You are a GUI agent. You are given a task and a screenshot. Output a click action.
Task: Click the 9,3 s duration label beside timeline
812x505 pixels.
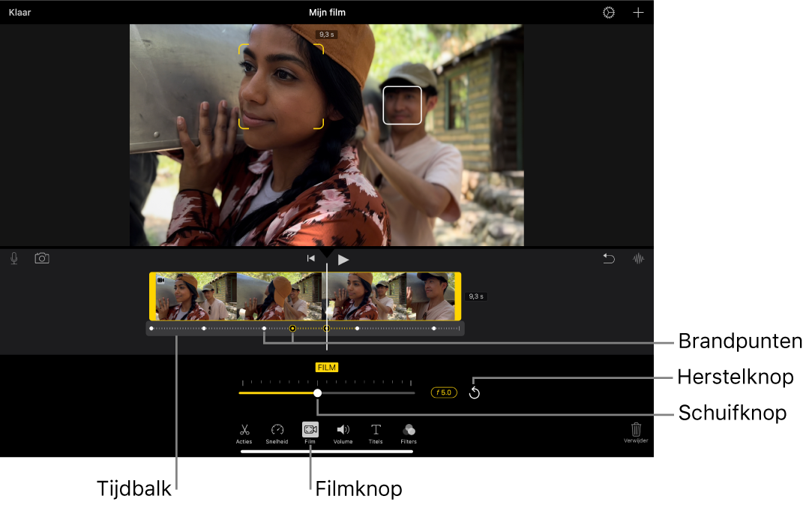(476, 296)
